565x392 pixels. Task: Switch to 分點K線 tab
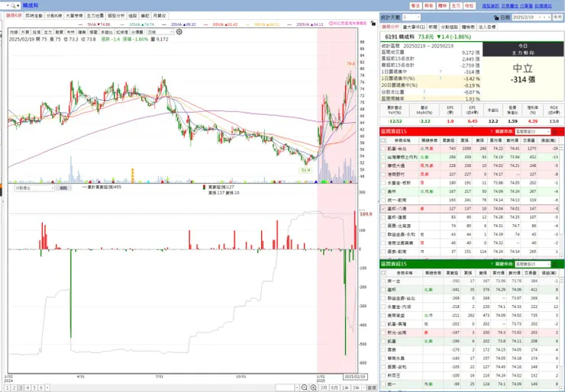54,16
